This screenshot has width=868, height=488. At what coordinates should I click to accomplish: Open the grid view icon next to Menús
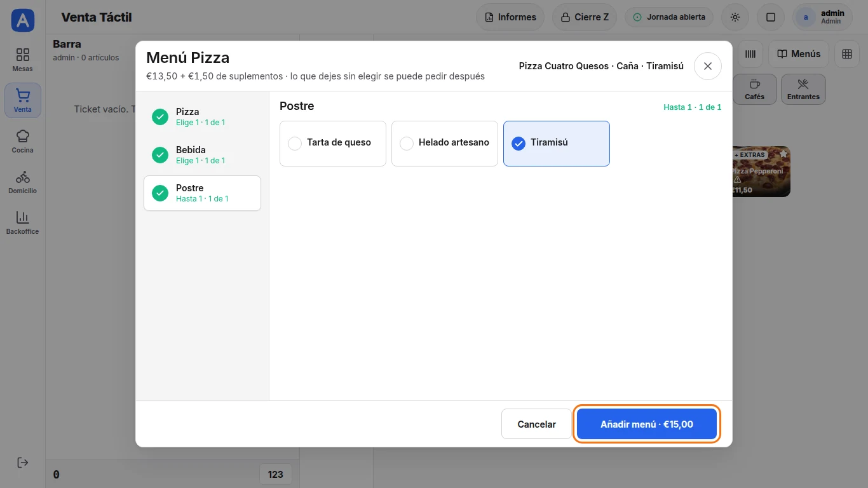847,54
